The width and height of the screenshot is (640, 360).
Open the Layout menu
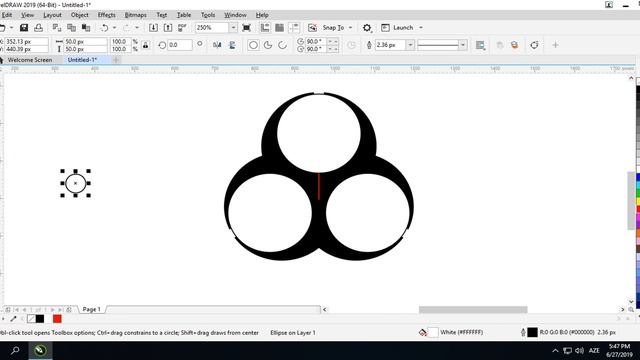52,15
